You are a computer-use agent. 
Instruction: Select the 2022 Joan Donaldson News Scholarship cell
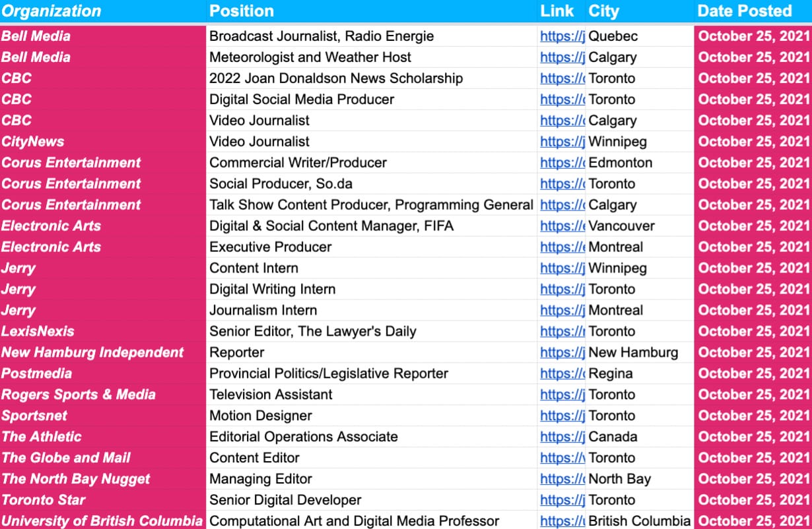(x=336, y=78)
